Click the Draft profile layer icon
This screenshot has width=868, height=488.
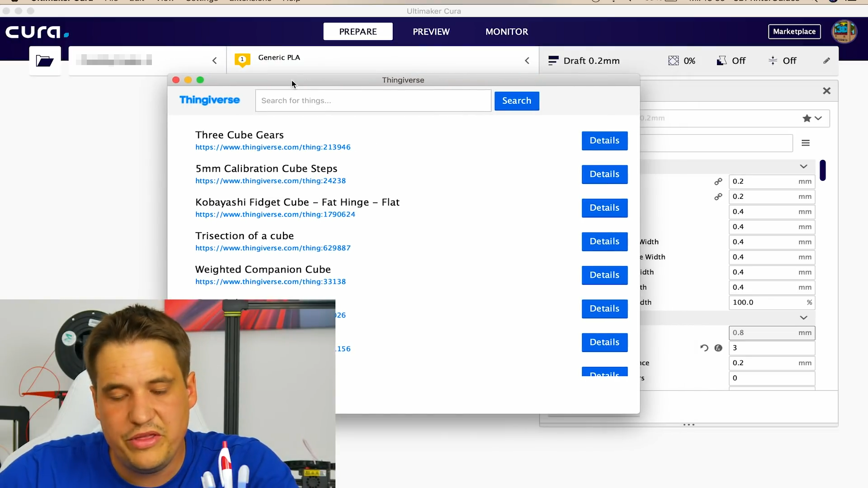coord(553,61)
